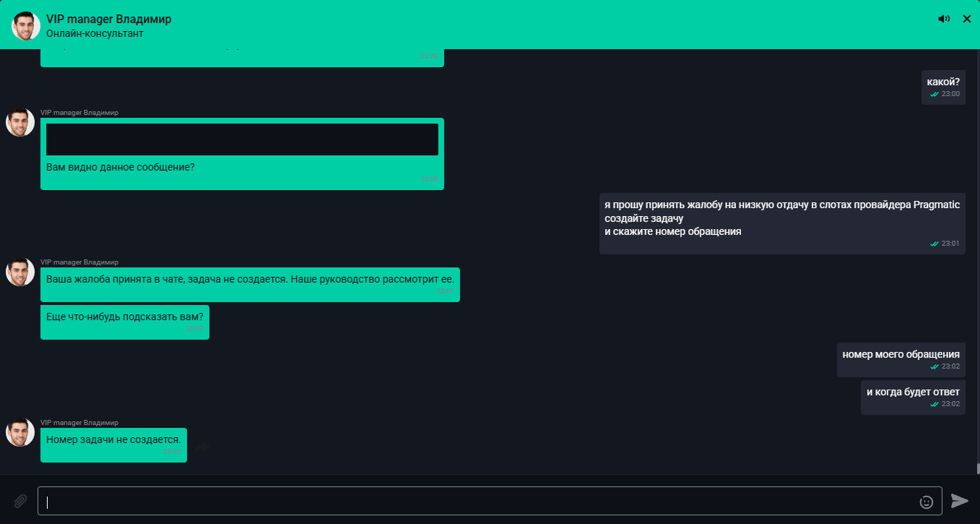This screenshot has height=524, width=980.
Task: Click the "VIP manager Владимир" header title
Action: point(108,20)
